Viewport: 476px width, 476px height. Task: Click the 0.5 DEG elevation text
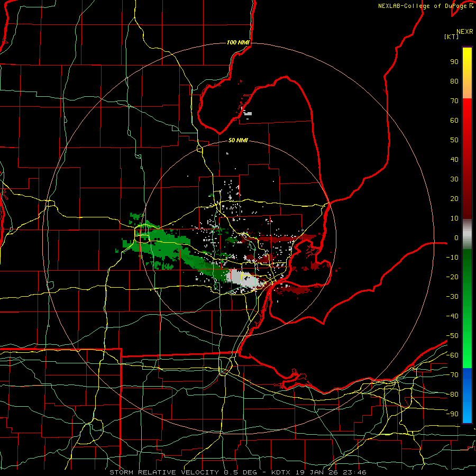[240, 472]
